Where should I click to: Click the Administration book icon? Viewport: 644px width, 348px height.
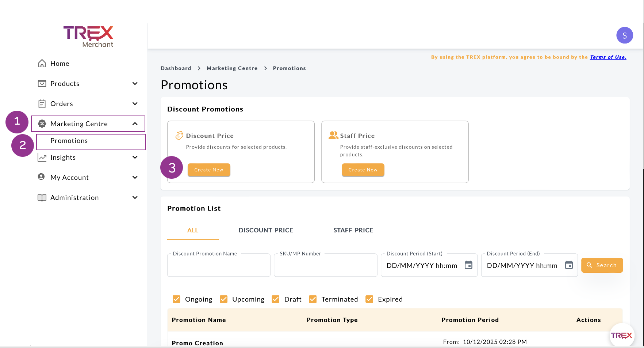pyautogui.click(x=42, y=198)
